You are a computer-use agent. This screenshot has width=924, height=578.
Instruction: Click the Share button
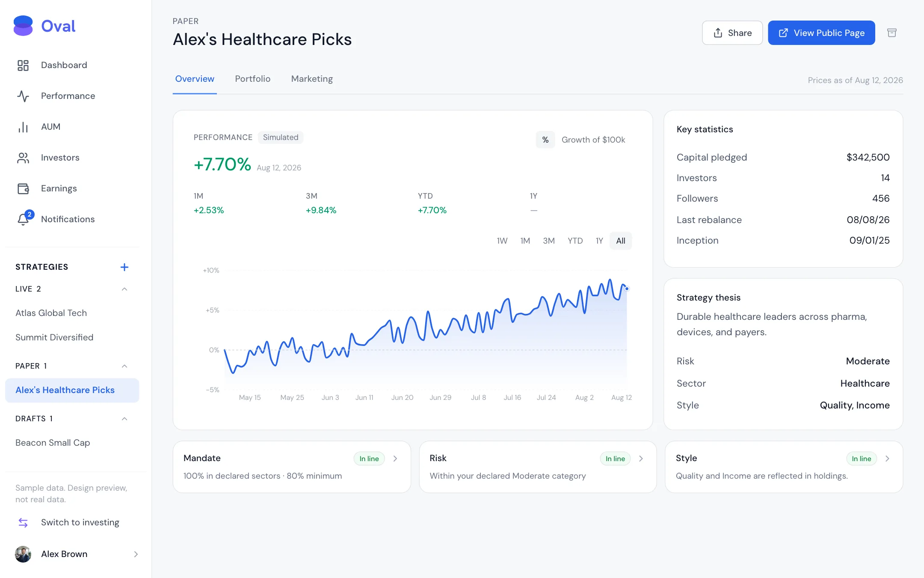[732, 33]
